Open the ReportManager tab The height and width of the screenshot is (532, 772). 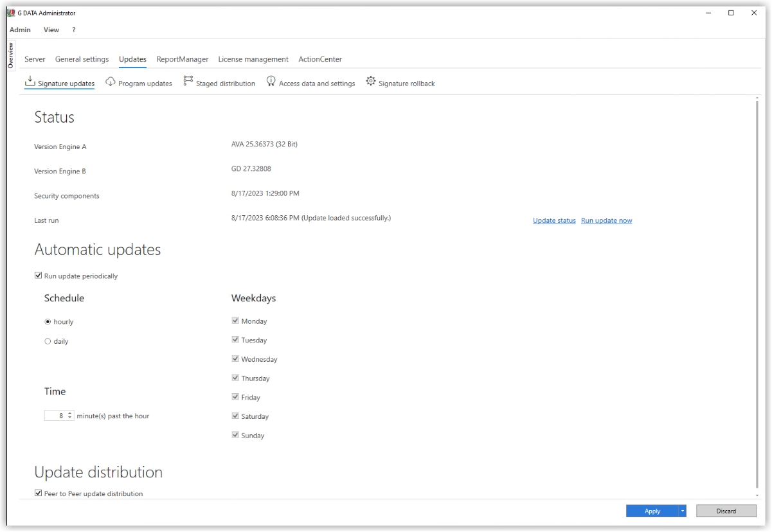[x=183, y=59]
